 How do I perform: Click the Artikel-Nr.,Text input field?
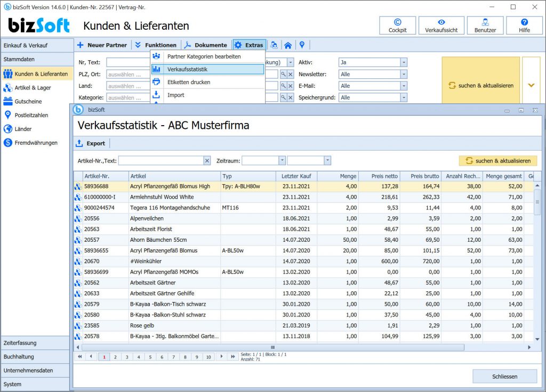161,161
